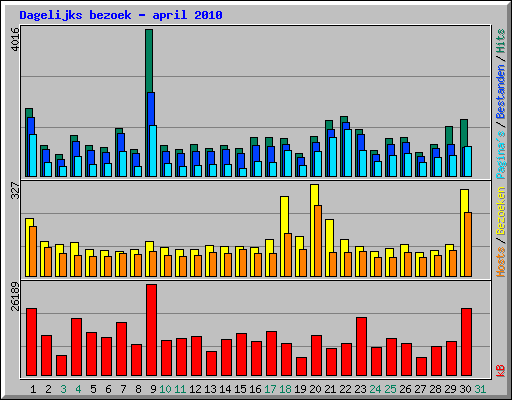The image size is (512, 400).
Task: Click the 4016 y-axis value
Action: point(15,39)
